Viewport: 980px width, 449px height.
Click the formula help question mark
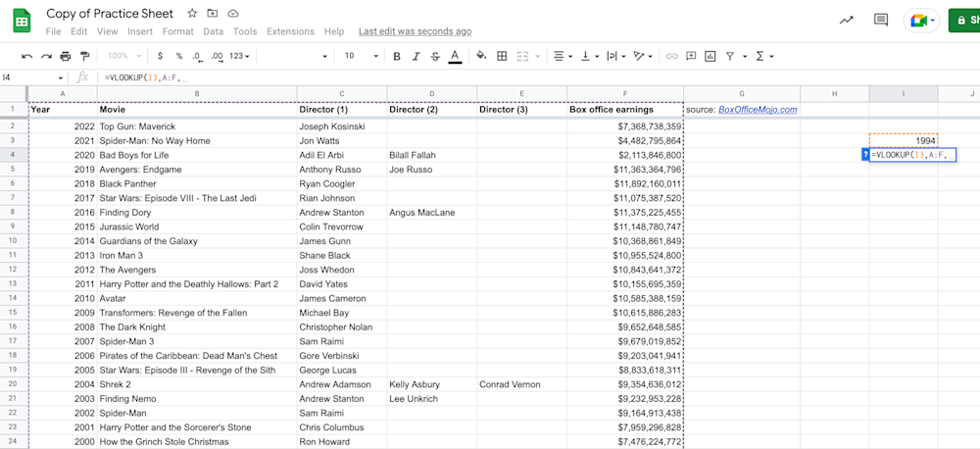click(865, 155)
